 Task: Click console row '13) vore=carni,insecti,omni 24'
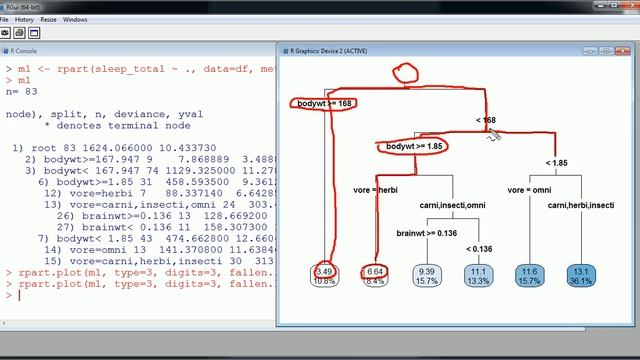pyautogui.click(x=160, y=205)
